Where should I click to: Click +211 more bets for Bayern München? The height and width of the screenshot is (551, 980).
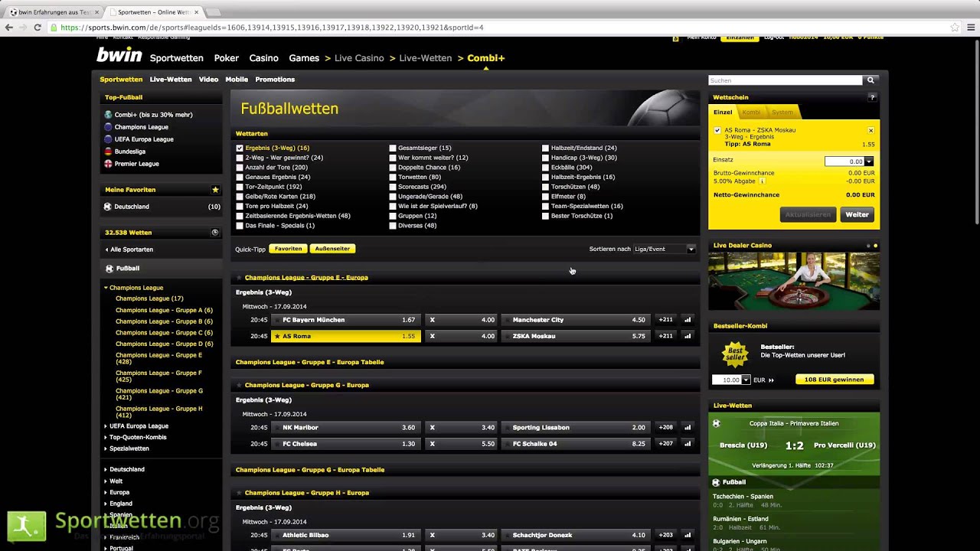click(x=665, y=320)
